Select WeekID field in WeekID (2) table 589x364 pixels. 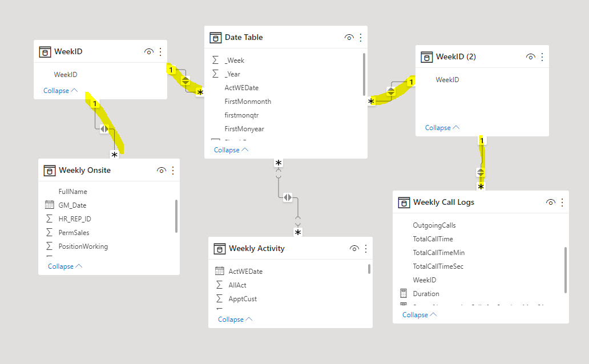point(447,80)
